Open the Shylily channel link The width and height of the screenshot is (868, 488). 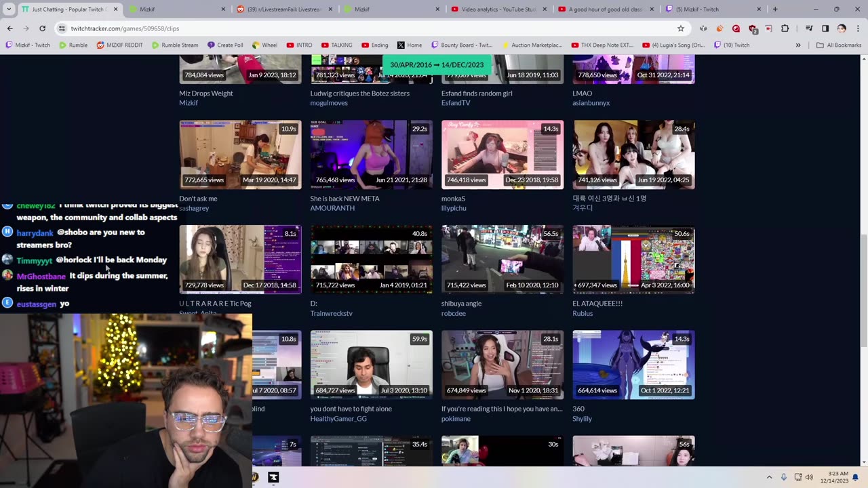click(x=583, y=418)
